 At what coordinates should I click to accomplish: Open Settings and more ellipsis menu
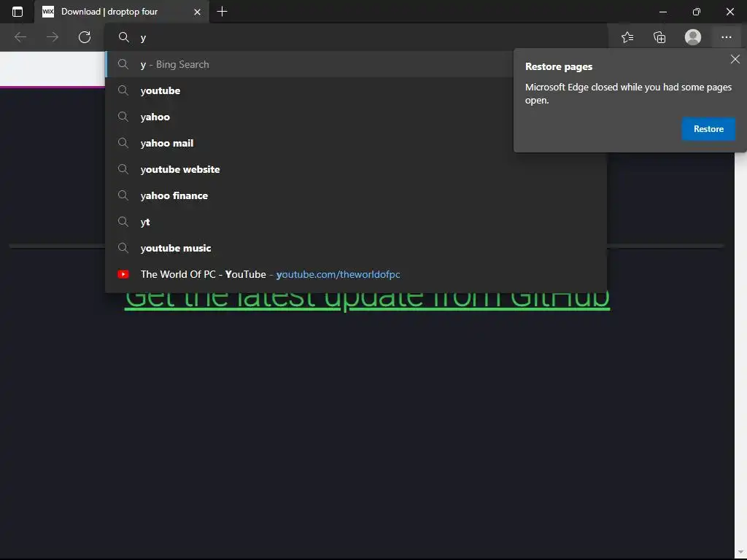point(726,37)
